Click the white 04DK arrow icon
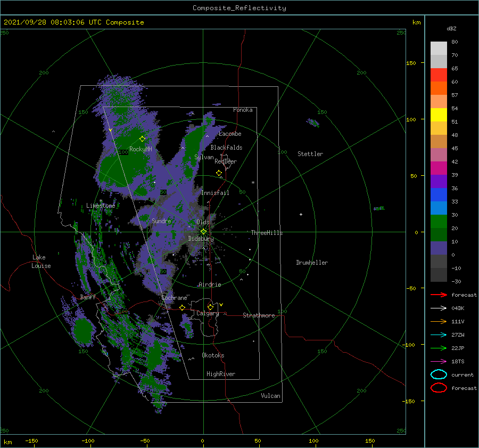479x448 pixels. 439,308
